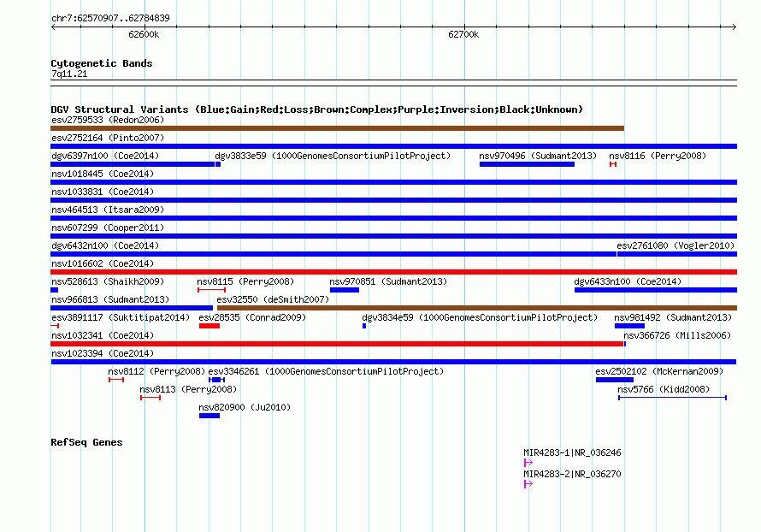Click the blue nsv820900 gain bar

tap(209, 416)
